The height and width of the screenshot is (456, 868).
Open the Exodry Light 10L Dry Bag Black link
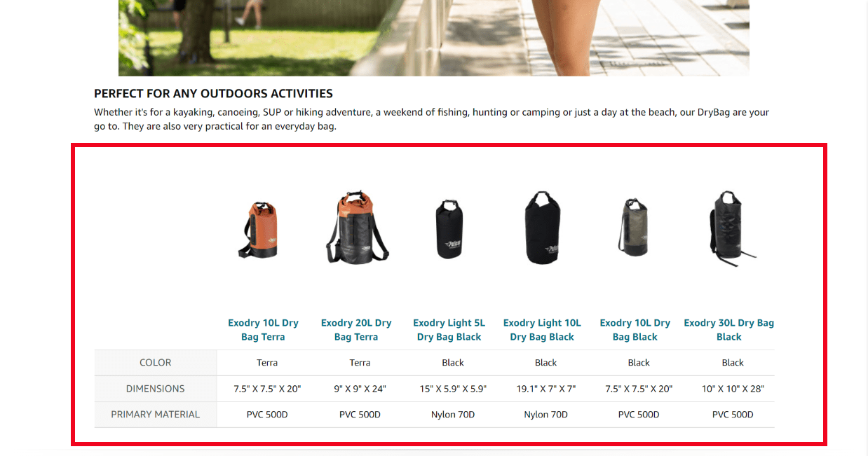(x=542, y=330)
